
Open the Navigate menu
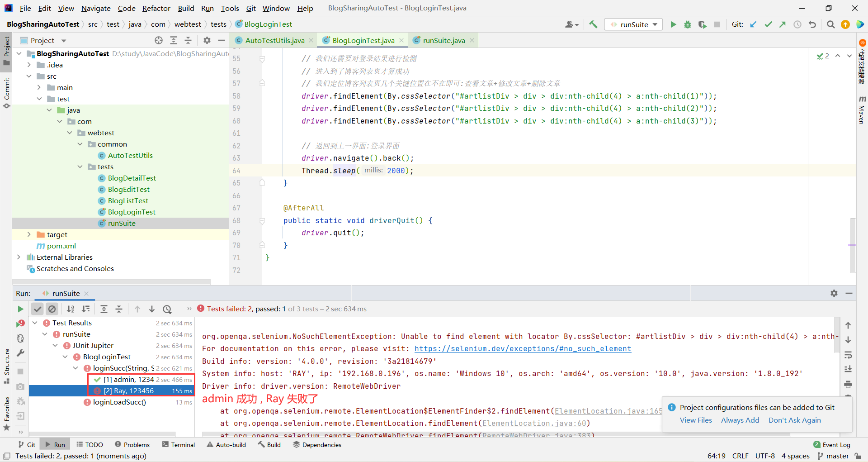pos(96,8)
